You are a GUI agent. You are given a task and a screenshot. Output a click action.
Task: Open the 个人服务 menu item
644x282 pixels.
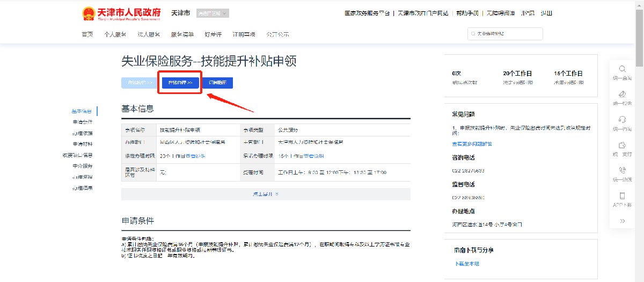pyautogui.click(x=115, y=34)
